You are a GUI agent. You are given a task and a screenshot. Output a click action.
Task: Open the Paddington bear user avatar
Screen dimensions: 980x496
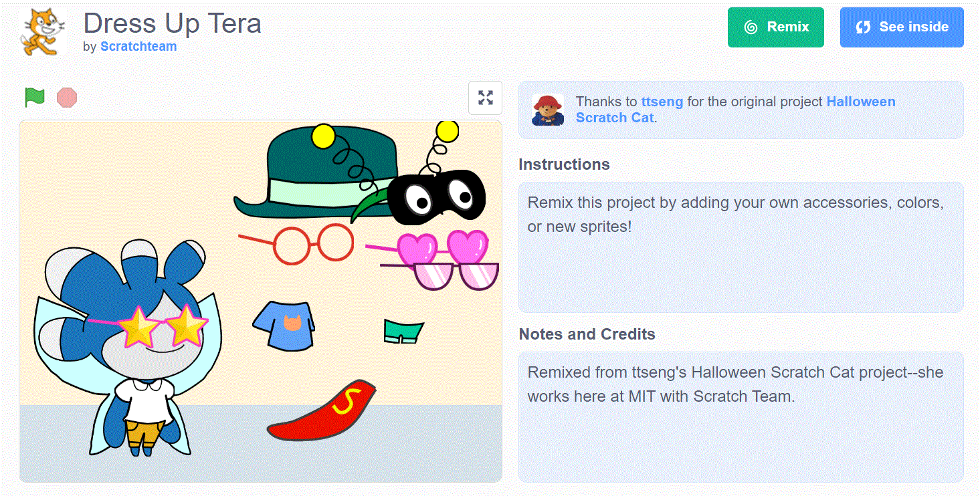[547, 110]
